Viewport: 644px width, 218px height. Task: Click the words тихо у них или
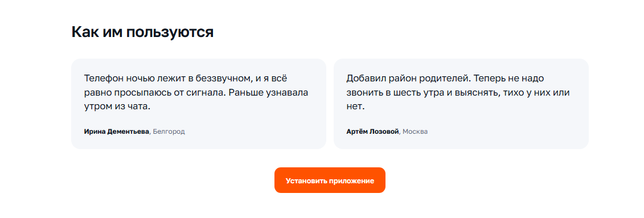(x=537, y=93)
